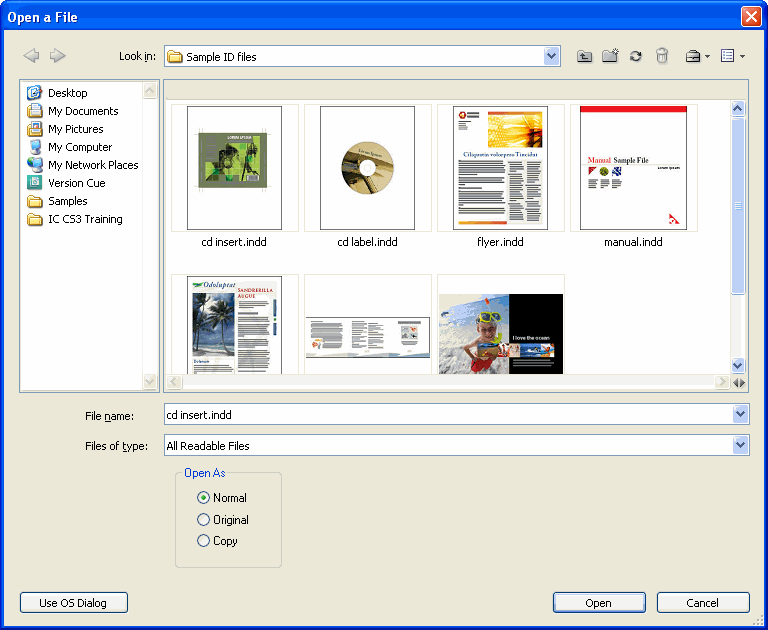Open the Look in Sample ID files combo box
The image size is (768, 630).
click(362, 56)
